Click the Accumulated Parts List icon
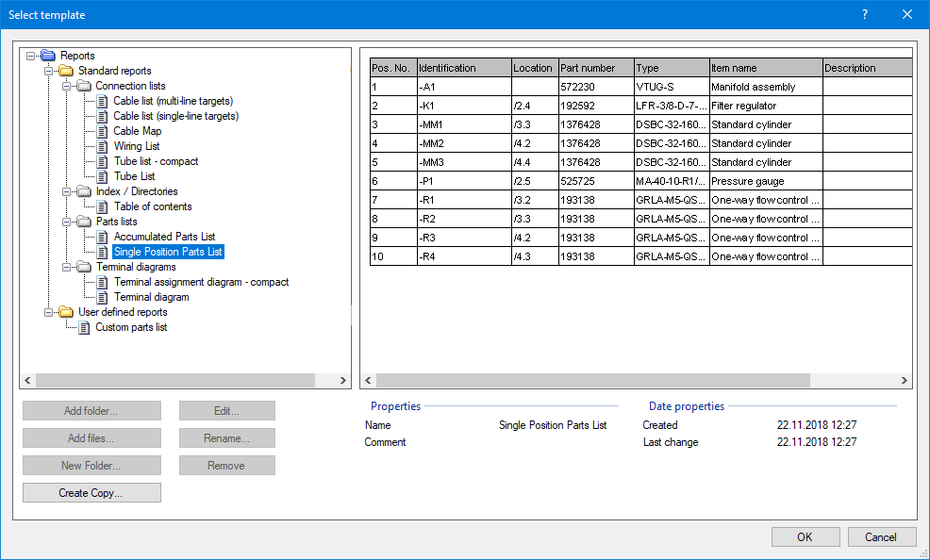Screen dimensions: 930x560 pos(102,237)
